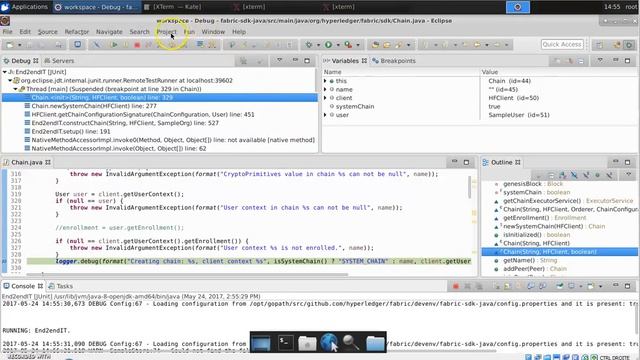The width and height of the screenshot is (640, 360).
Task: Open the New file dropdown arrow
Action: coord(19,45)
